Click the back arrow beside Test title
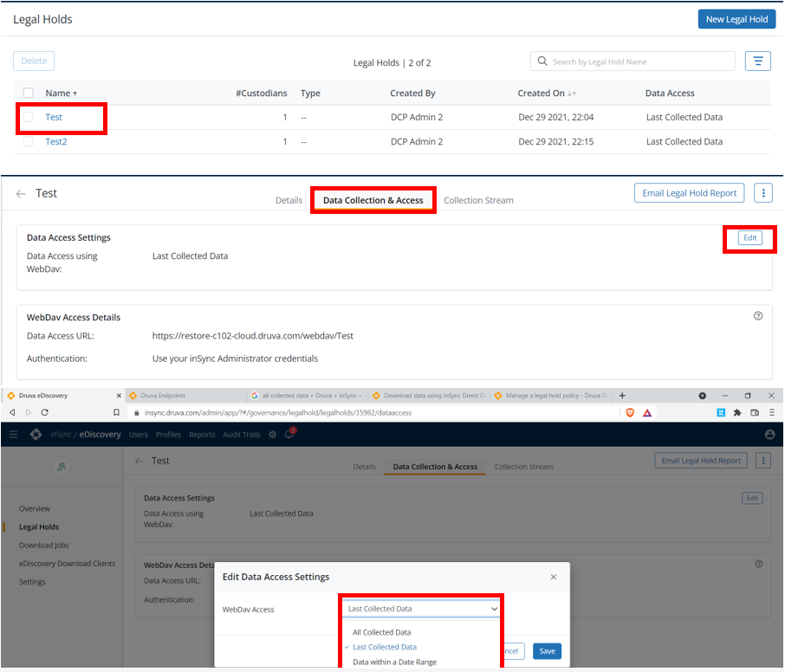785x672 pixels. coord(21,194)
